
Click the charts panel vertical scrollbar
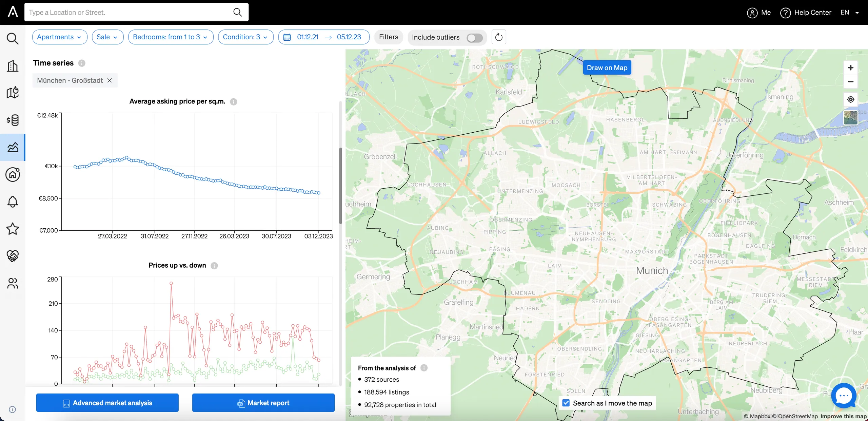(340, 186)
